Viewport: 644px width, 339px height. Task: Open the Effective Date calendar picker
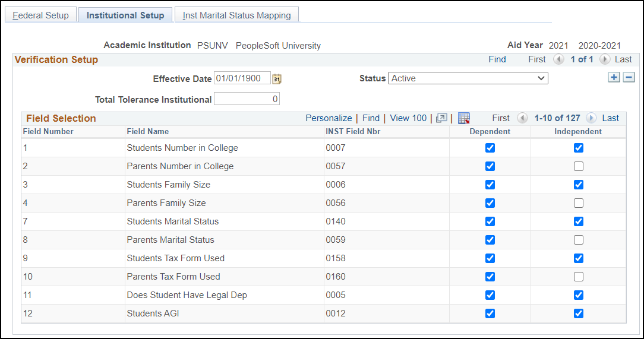pyautogui.click(x=277, y=78)
